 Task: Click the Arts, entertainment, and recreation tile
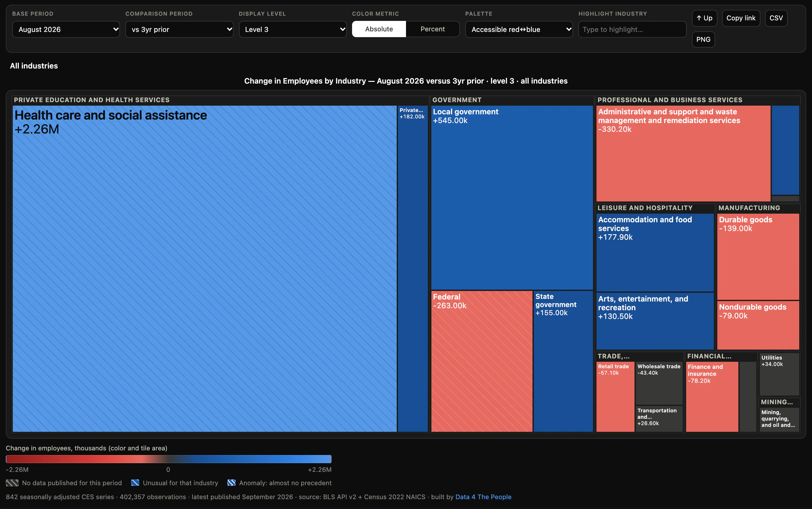point(655,321)
